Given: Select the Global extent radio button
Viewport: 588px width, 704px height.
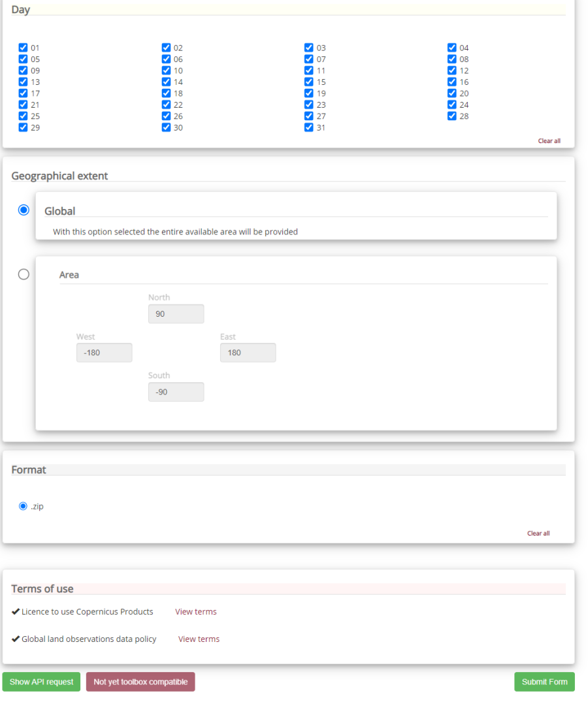Looking at the screenshot, I should point(24,210).
